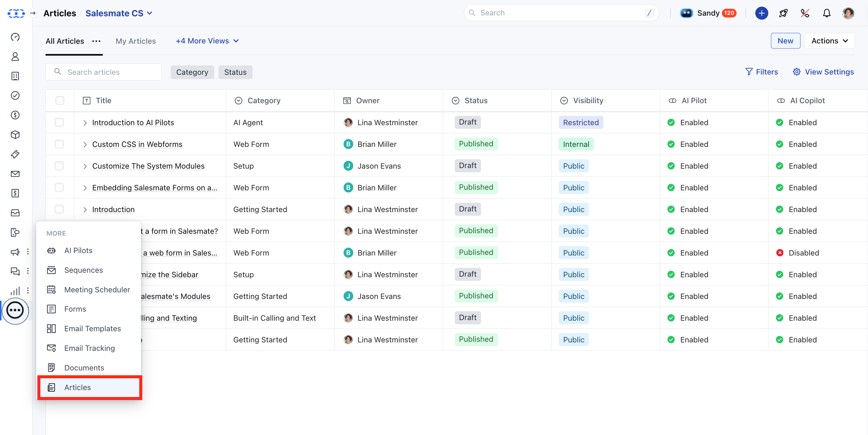The height and width of the screenshot is (435, 868).
Task: Open Products cube icon in sidebar
Action: pos(15,135)
